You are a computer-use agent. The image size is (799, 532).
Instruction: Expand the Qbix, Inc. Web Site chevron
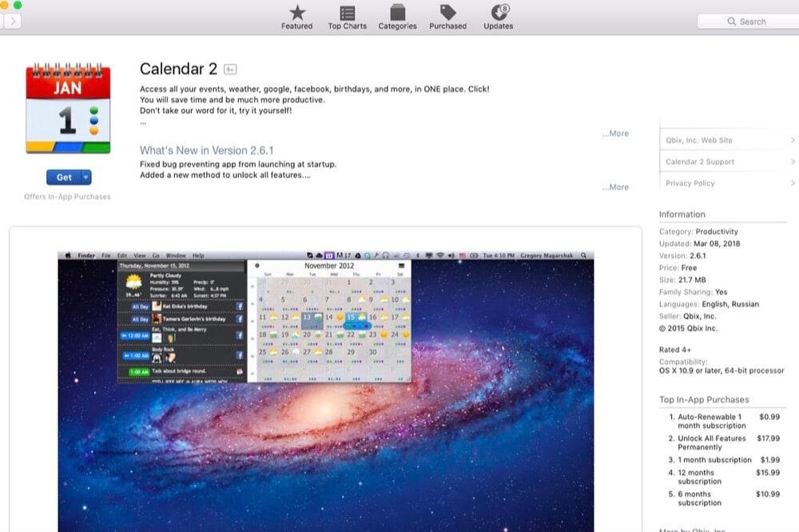tap(793, 139)
